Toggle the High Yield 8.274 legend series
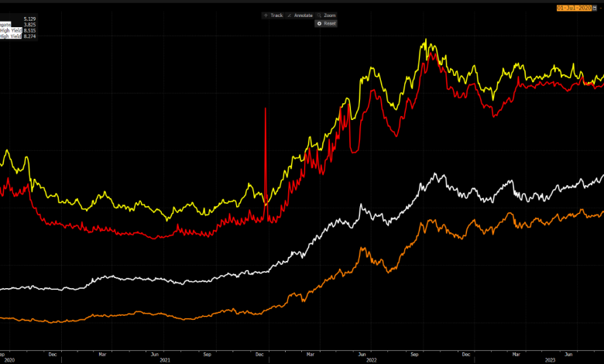Screen dimensions: 604x364 tap(13, 36)
